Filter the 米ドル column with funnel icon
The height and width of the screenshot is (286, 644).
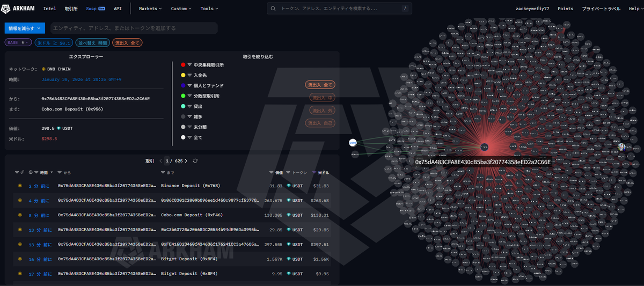tap(314, 172)
